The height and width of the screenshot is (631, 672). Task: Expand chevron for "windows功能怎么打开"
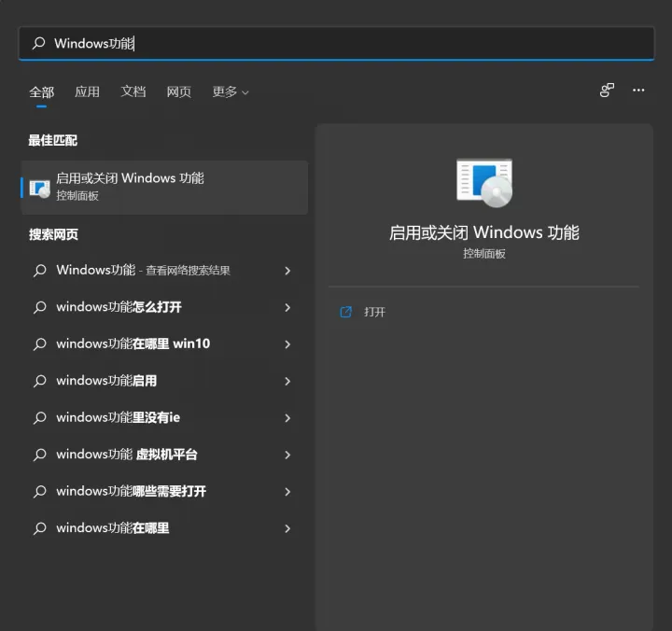point(287,307)
